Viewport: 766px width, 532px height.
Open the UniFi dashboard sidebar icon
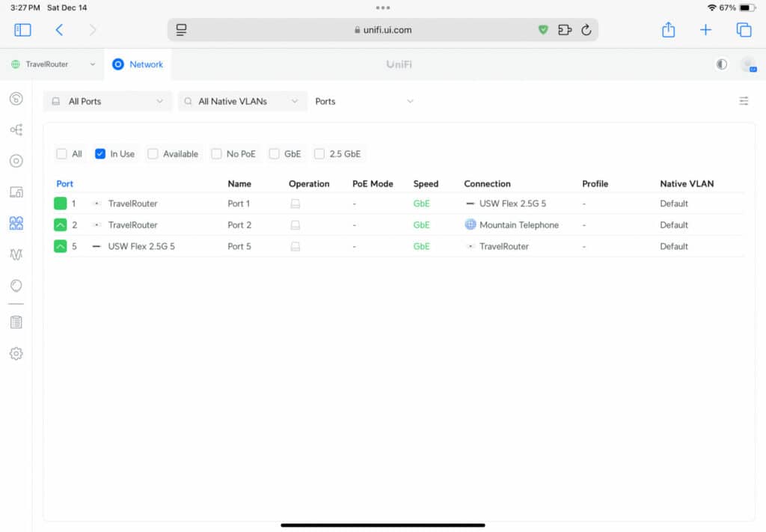pos(16,99)
